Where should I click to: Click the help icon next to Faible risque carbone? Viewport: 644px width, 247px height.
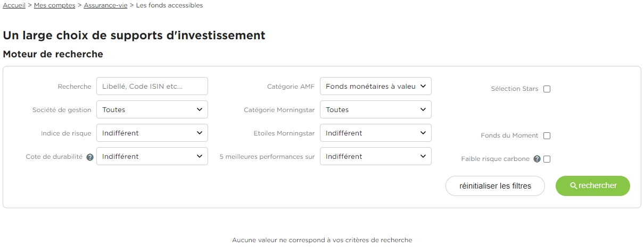tap(537, 159)
